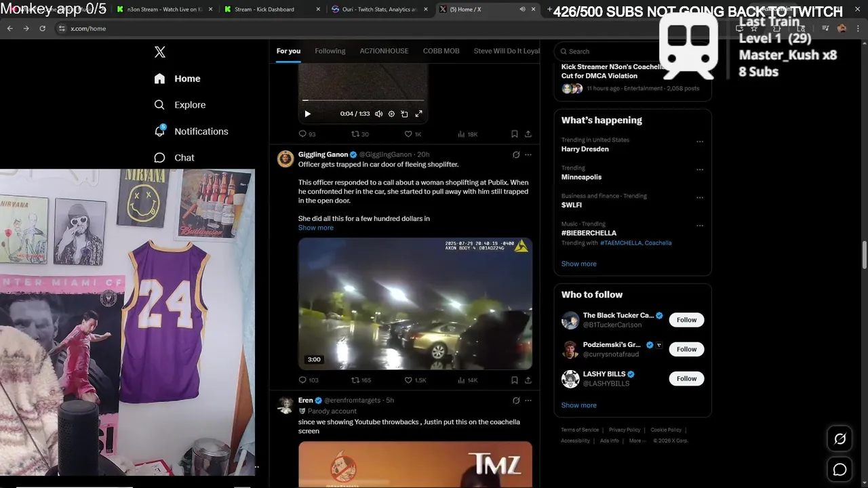Bookmark the Giggling Ganon post
The image size is (868, 488).
(x=514, y=380)
